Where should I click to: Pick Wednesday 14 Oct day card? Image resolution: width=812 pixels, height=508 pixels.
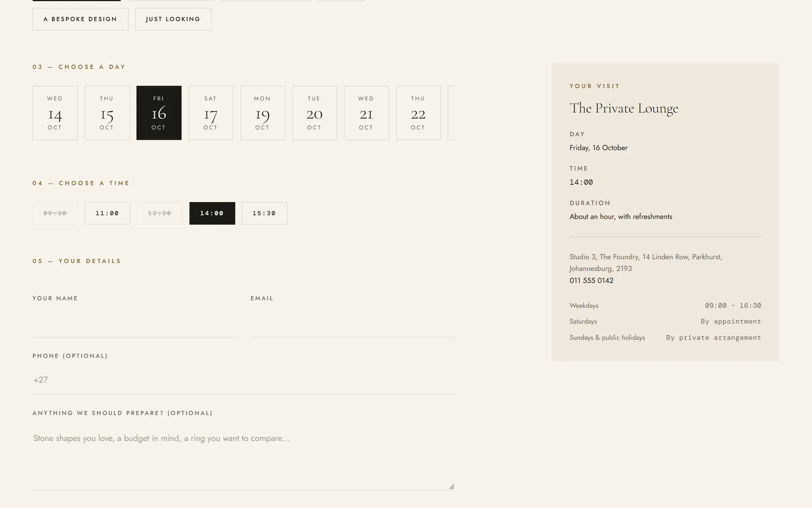coord(55,113)
